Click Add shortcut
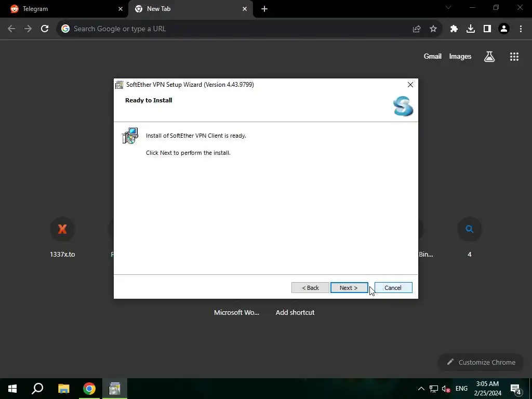Image resolution: width=532 pixels, height=399 pixels. tap(295, 312)
